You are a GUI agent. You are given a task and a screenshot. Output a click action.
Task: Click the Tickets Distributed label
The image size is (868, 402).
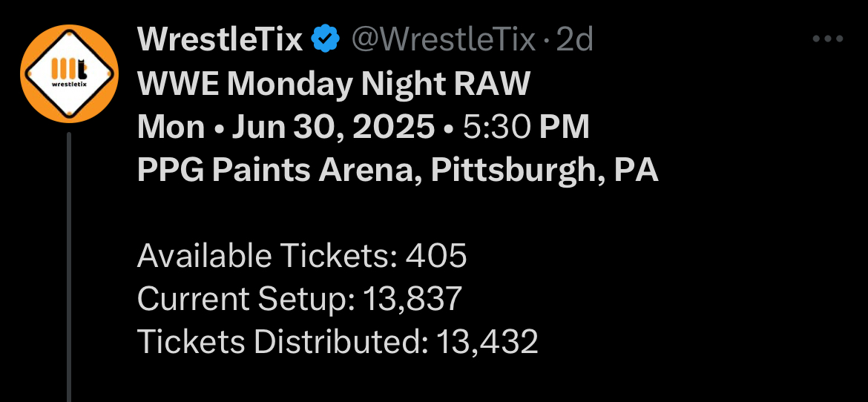coord(282,342)
